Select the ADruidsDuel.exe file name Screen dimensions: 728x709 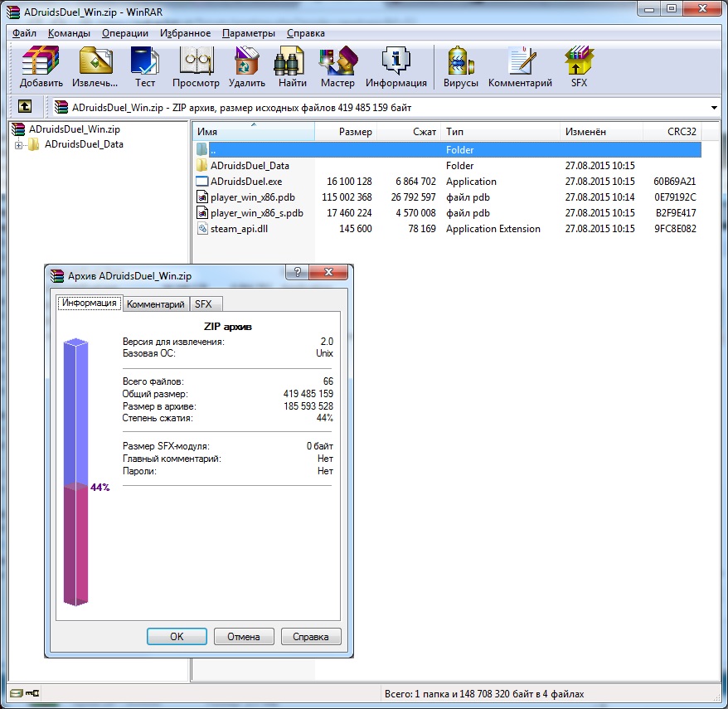[x=246, y=181]
